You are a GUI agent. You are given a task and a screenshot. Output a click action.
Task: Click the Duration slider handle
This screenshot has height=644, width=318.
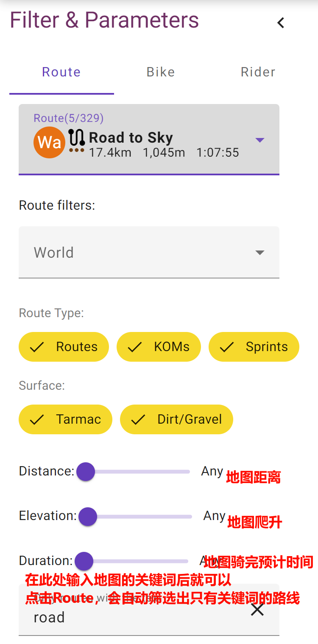coord(84,561)
